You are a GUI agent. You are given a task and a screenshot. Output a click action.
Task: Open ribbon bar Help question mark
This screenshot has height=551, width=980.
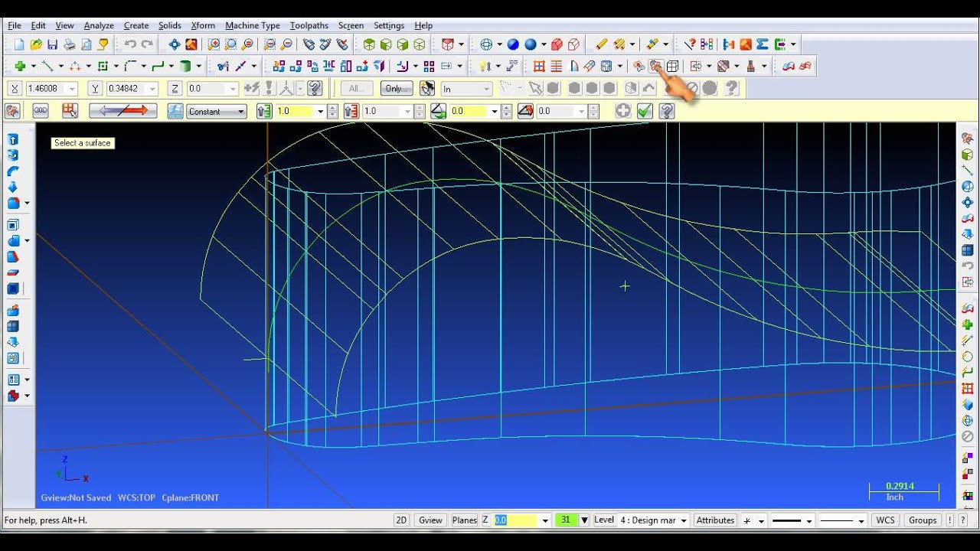coord(667,111)
